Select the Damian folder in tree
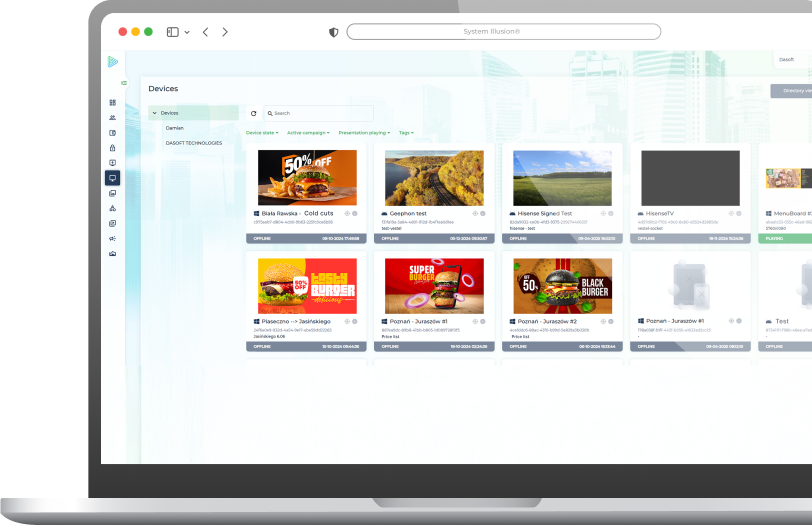Image resolution: width=812 pixels, height=525 pixels. pyautogui.click(x=175, y=128)
